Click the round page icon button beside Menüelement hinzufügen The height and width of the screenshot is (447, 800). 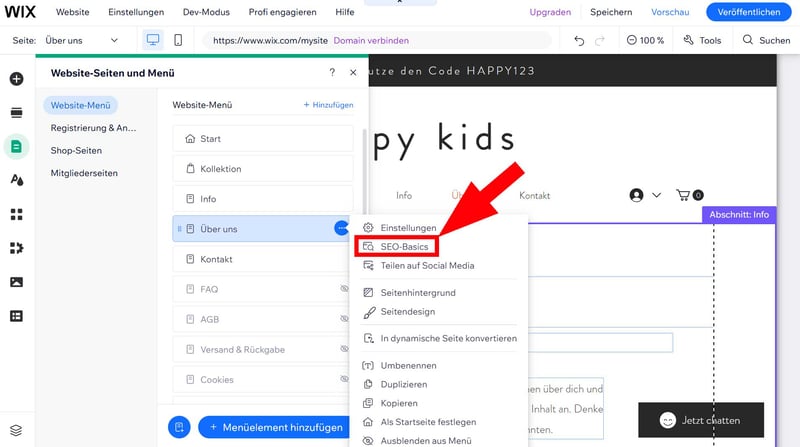[x=179, y=427]
